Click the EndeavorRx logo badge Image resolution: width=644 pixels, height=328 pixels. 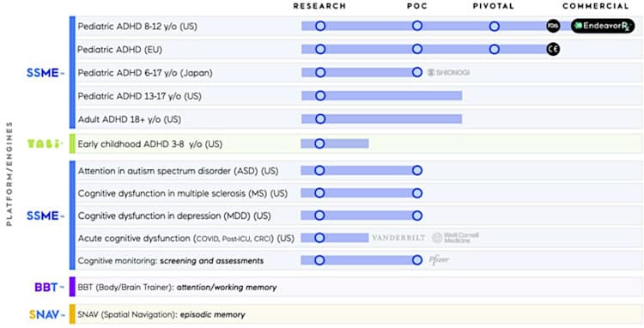[x=603, y=26]
